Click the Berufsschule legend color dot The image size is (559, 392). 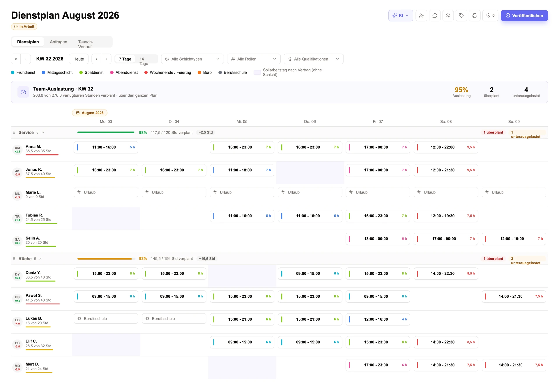220,72
